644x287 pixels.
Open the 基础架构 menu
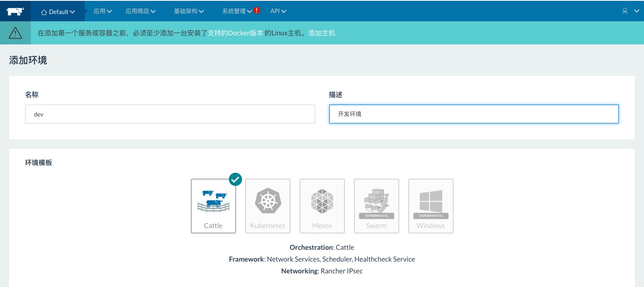coord(189,11)
